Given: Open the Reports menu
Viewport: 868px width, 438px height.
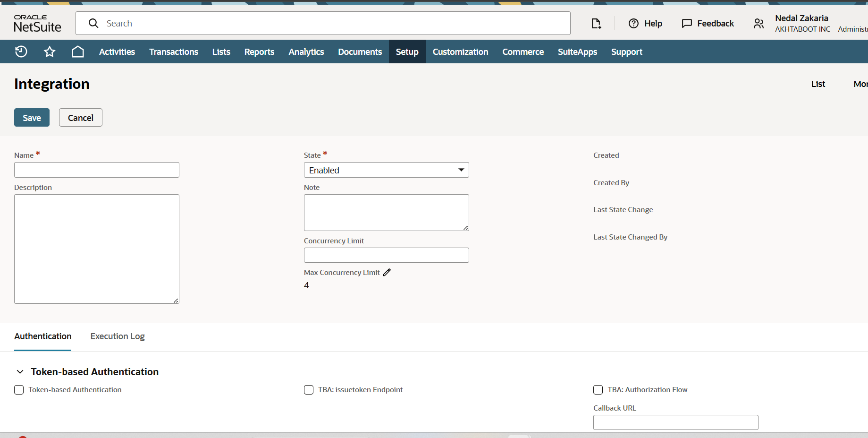Looking at the screenshot, I should 259,52.
